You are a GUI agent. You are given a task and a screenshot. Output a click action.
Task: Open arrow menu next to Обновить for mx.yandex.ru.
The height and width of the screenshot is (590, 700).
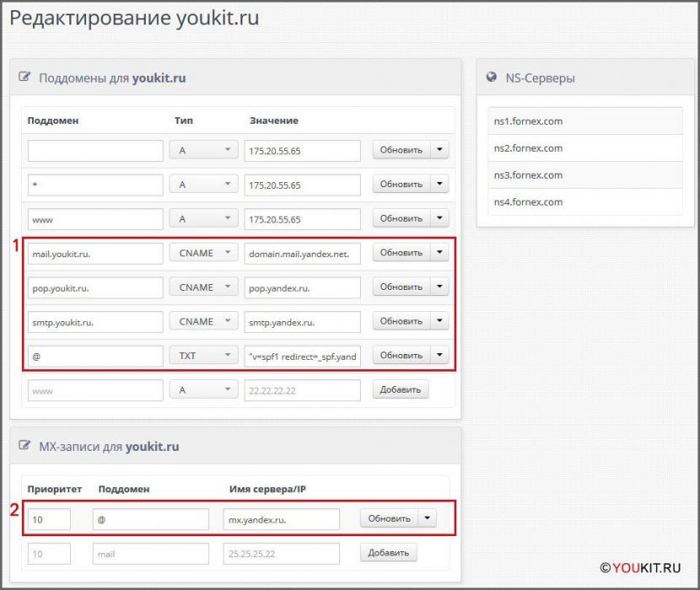tap(428, 519)
